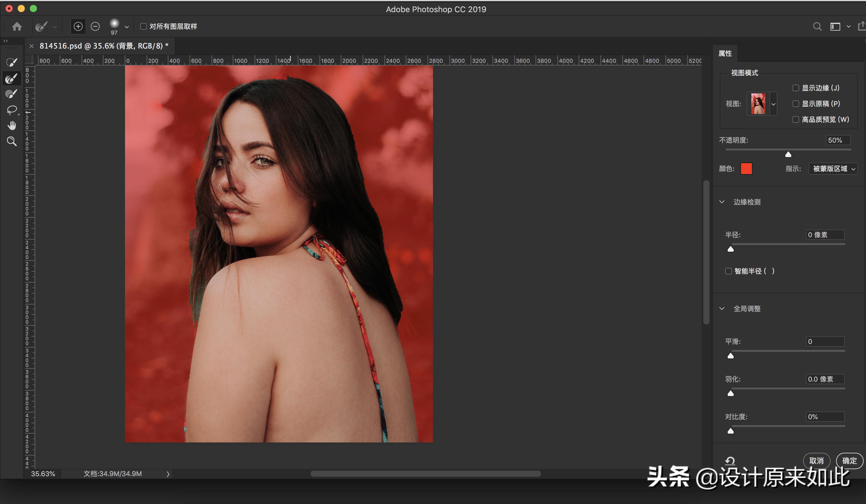Click the Home icon

(x=17, y=26)
